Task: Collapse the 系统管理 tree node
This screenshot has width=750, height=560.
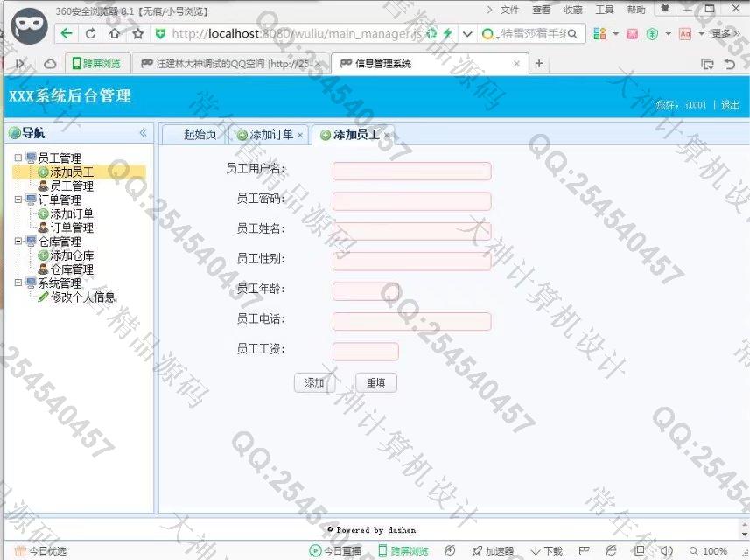Action: click(18, 283)
